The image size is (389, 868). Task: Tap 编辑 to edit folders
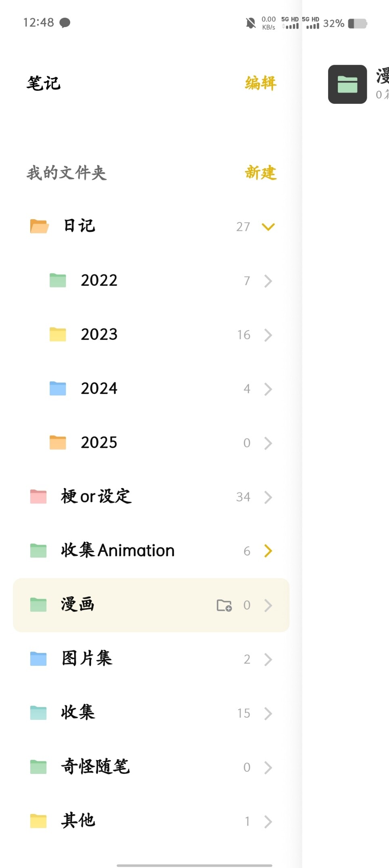pos(260,83)
